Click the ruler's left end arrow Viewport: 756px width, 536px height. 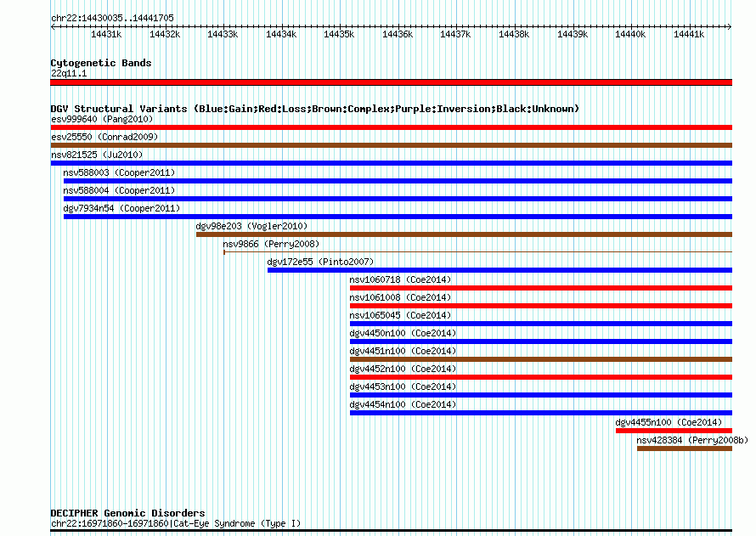[53, 26]
